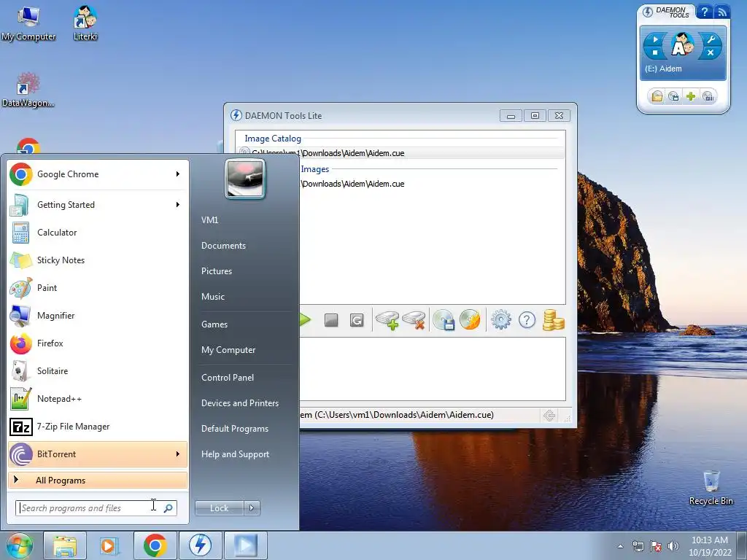Select Aidem.cue entry under Image Catalog
The image size is (747, 560).
click(400, 153)
